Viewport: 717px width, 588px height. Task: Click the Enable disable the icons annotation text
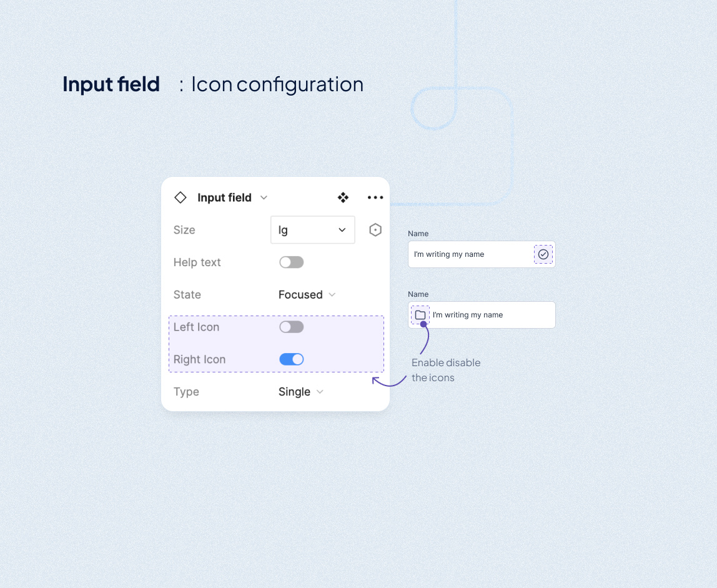[445, 370]
